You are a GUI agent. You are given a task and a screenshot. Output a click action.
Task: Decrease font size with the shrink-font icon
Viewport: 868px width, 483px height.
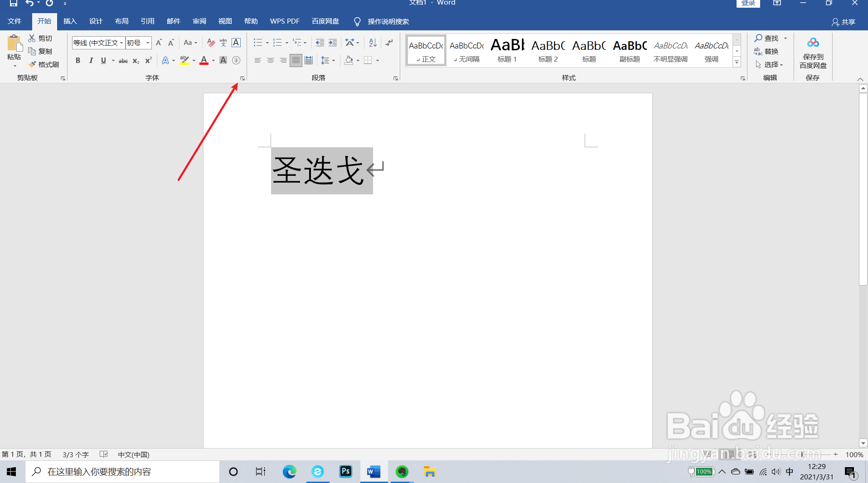pyautogui.click(x=171, y=43)
